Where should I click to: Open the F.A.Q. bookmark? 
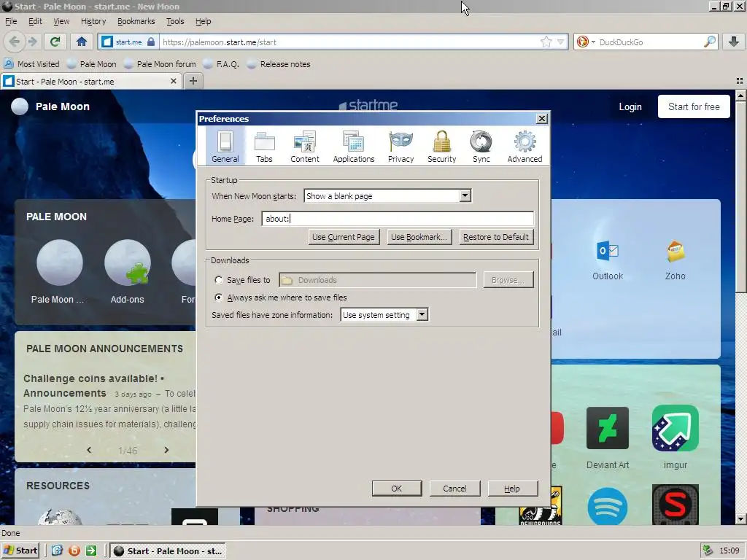(221, 64)
